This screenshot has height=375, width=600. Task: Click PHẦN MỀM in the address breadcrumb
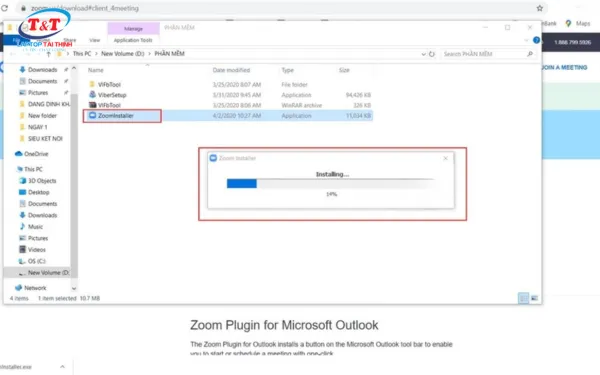(169, 54)
